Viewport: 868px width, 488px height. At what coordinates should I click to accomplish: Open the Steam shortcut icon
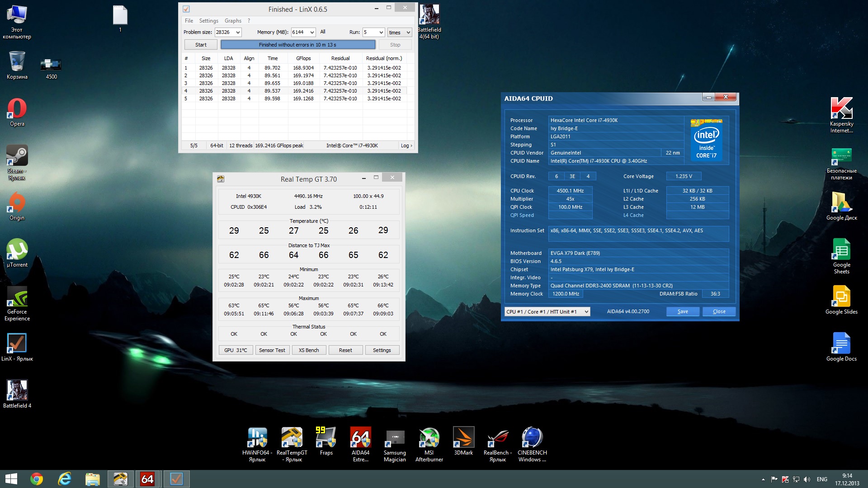point(17,156)
